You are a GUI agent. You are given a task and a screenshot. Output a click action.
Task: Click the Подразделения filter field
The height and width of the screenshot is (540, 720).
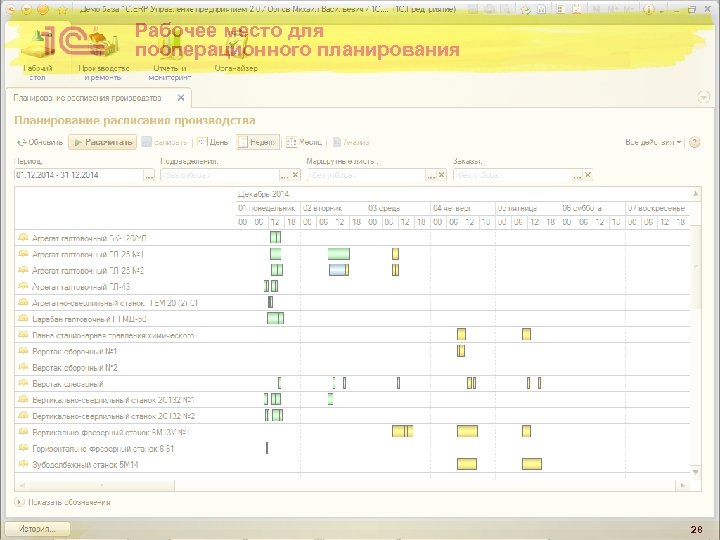coord(220,175)
